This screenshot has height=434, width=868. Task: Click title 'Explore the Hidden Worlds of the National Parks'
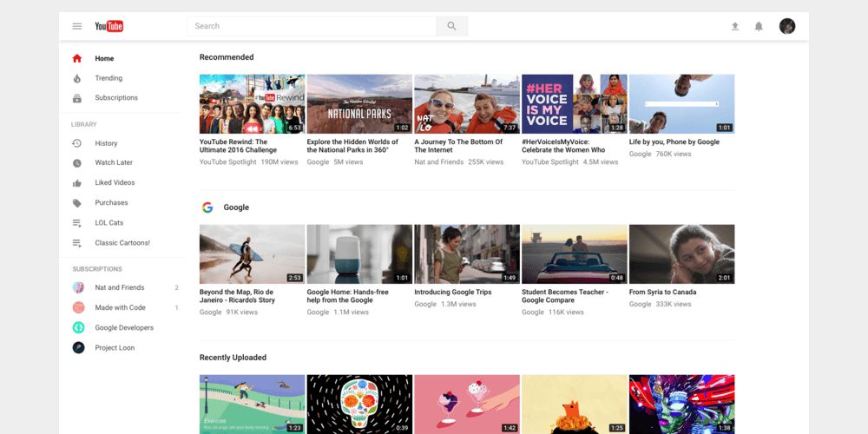tap(352, 146)
